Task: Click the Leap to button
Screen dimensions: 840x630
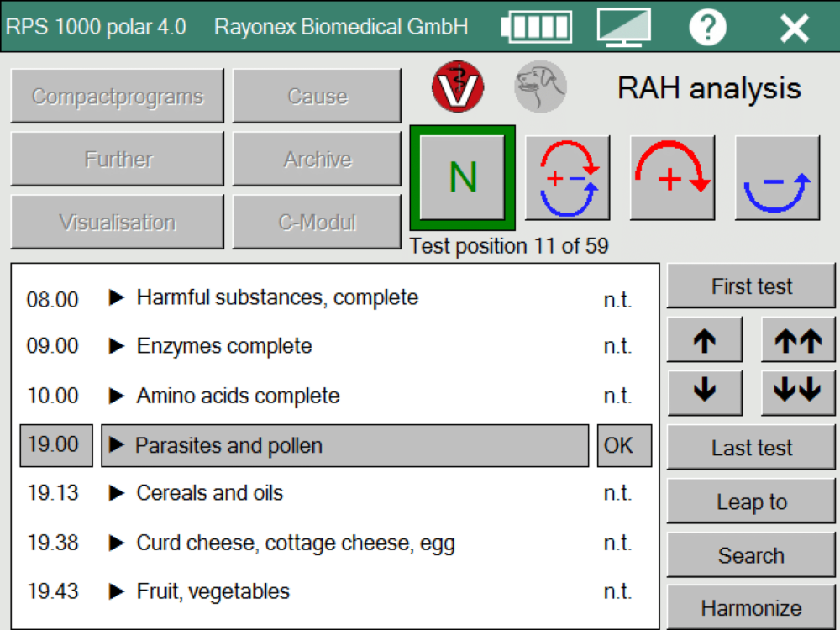Action: click(x=750, y=501)
